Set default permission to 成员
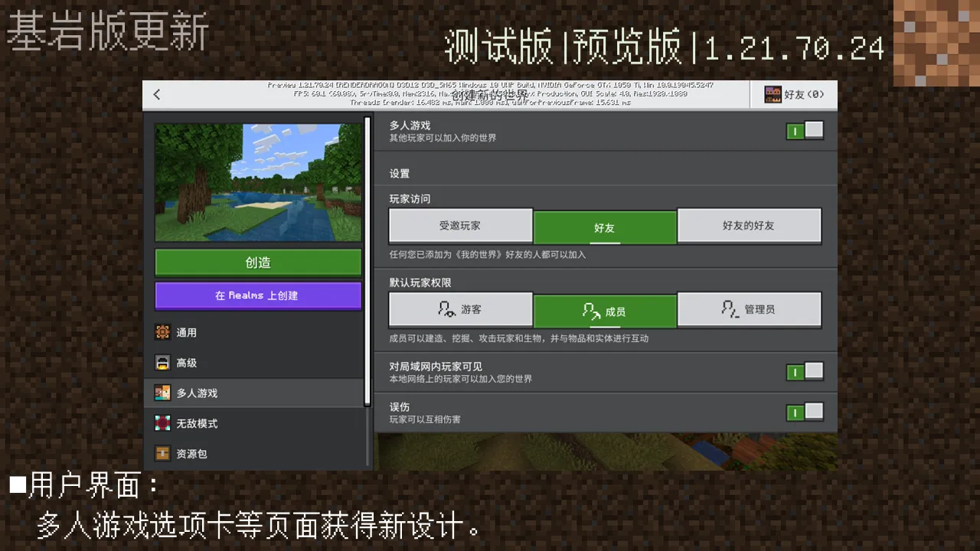The height and width of the screenshot is (551, 980). click(x=604, y=311)
